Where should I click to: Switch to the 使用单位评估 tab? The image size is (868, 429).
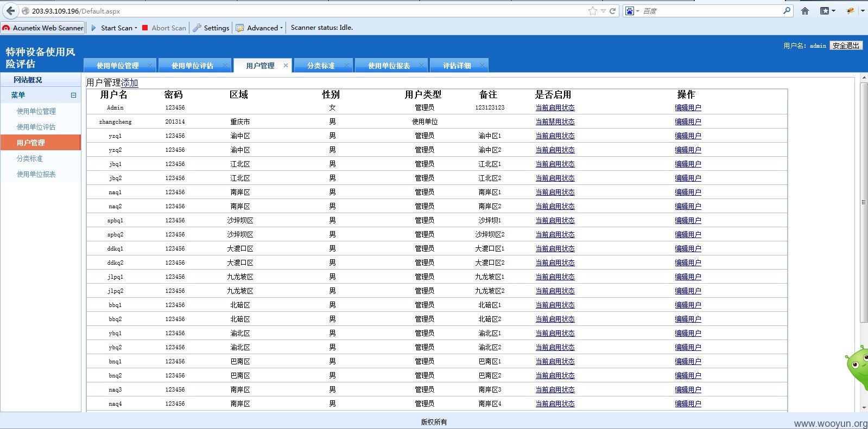[x=193, y=66]
